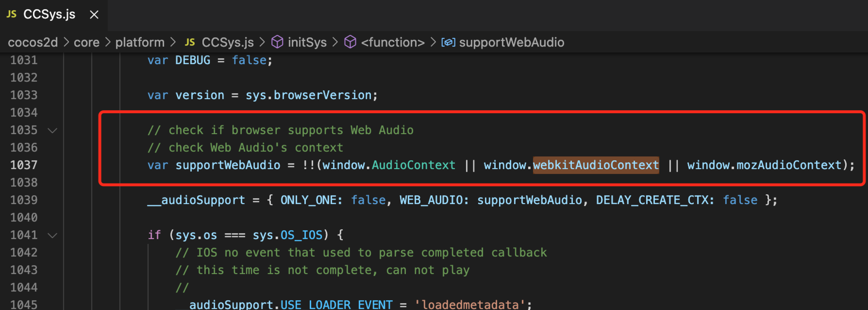Open CCSys.js breadcrumb file entry
Image resolution: width=868 pixels, height=310 pixels.
[x=227, y=43]
